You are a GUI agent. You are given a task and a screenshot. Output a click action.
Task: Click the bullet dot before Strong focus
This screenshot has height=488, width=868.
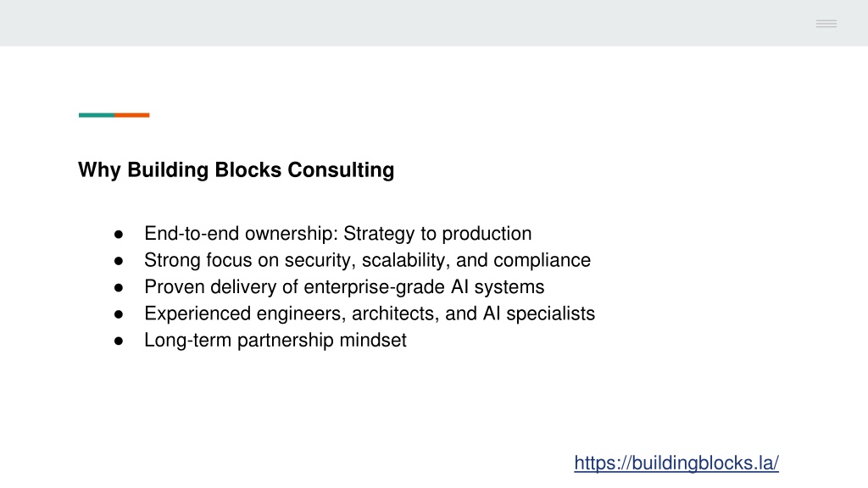[x=119, y=261]
